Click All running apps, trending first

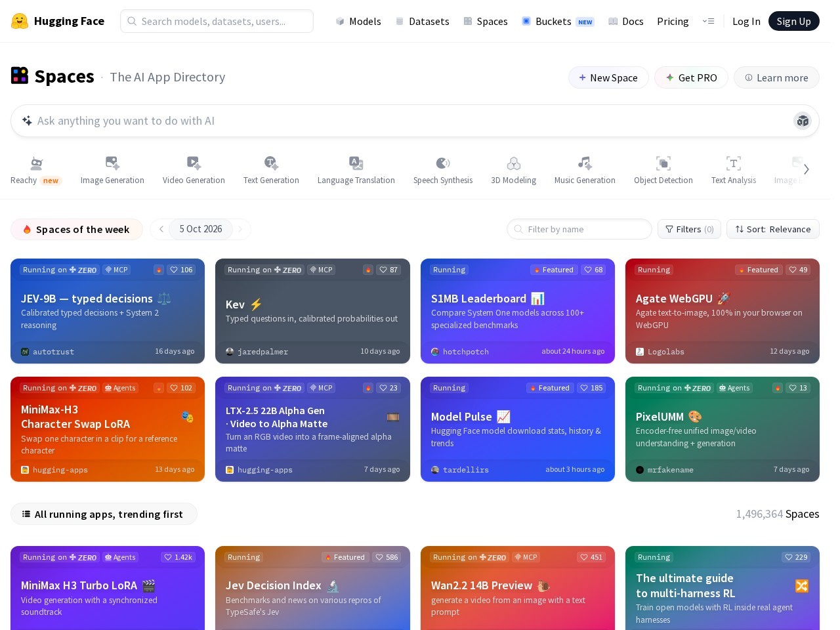point(104,514)
